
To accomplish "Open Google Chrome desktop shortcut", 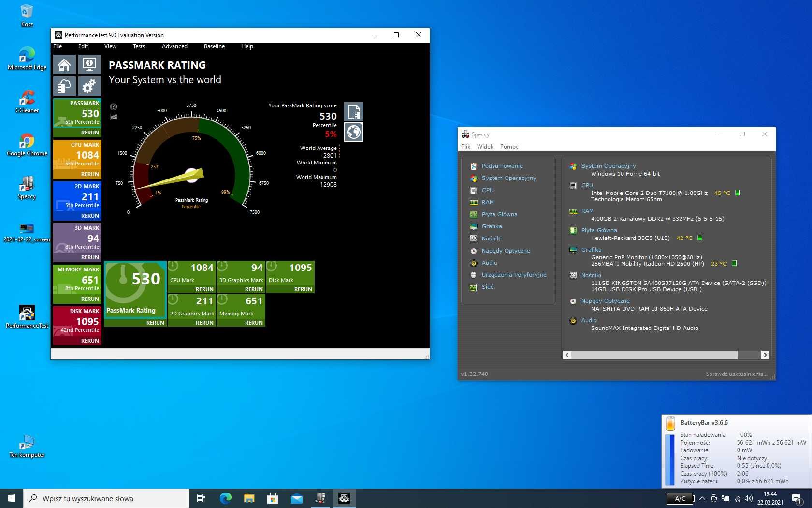I will coord(27,145).
